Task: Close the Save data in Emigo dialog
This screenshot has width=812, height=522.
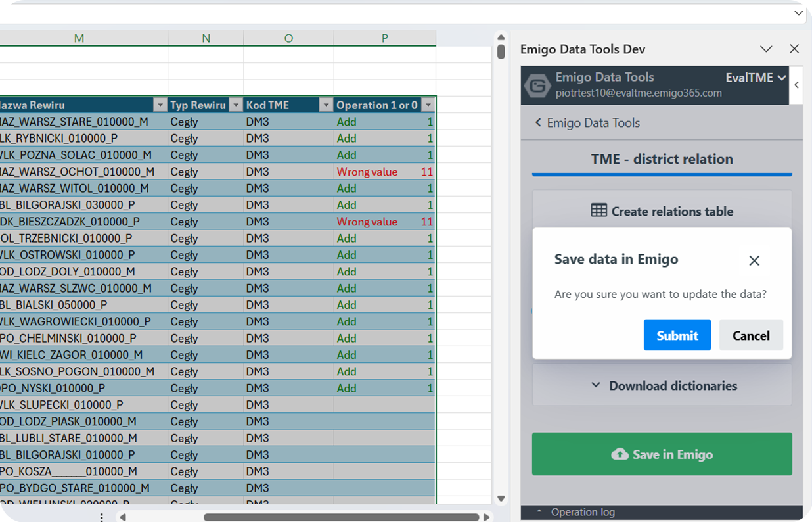Action: click(754, 260)
